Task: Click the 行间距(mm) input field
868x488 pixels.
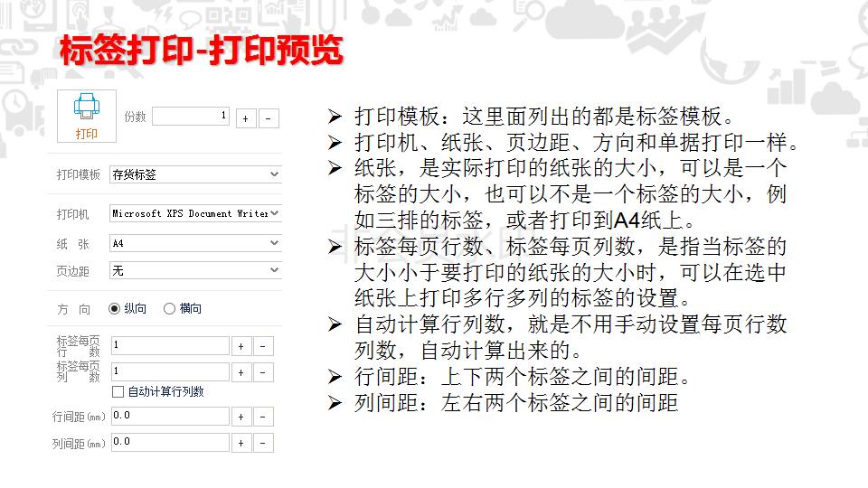Action: [170, 416]
